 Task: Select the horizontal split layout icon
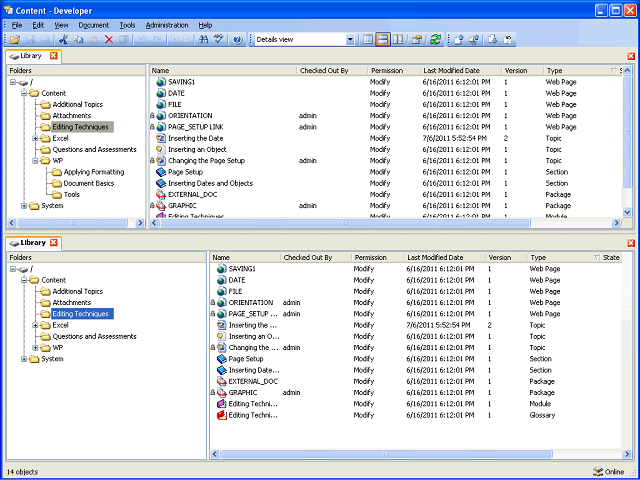[383, 40]
